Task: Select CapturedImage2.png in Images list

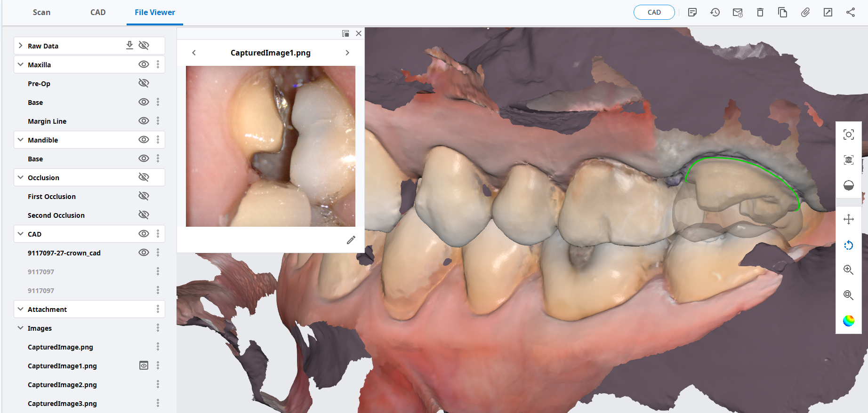Action: pyautogui.click(x=62, y=385)
